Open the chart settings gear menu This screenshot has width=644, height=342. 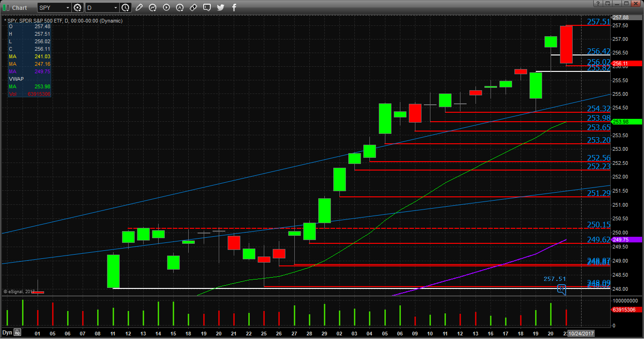click(x=77, y=8)
